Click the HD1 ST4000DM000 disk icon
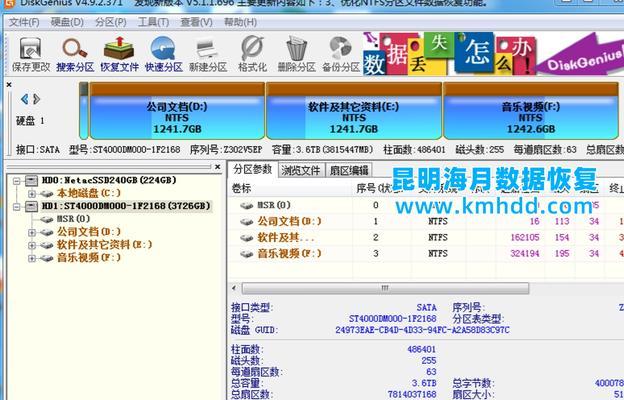Image resolution: width=624 pixels, height=400 pixels. click(x=31, y=206)
